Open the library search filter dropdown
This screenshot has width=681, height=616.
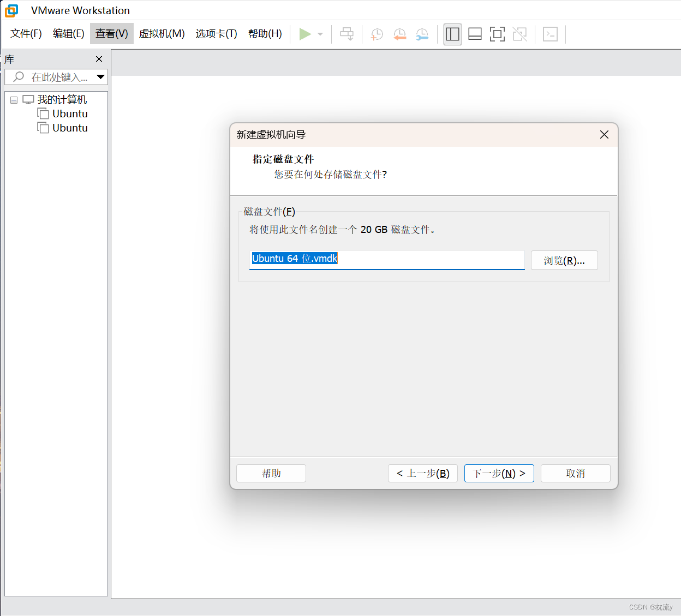(x=100, y=77)
